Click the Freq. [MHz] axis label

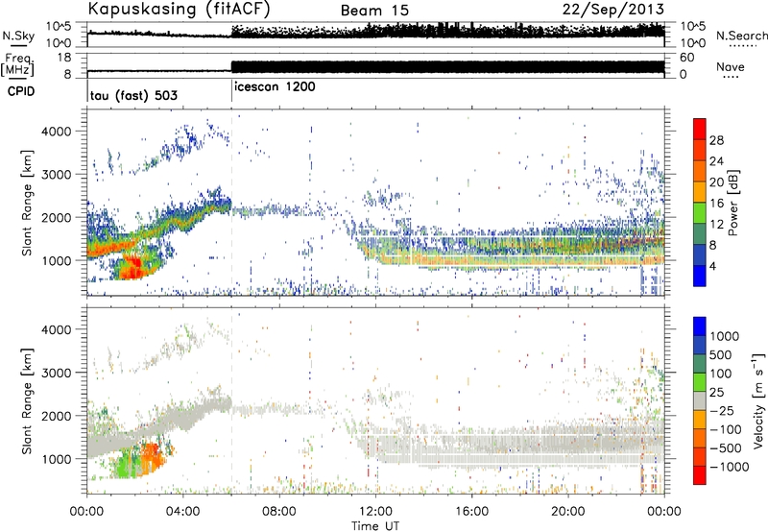point(17,64)
